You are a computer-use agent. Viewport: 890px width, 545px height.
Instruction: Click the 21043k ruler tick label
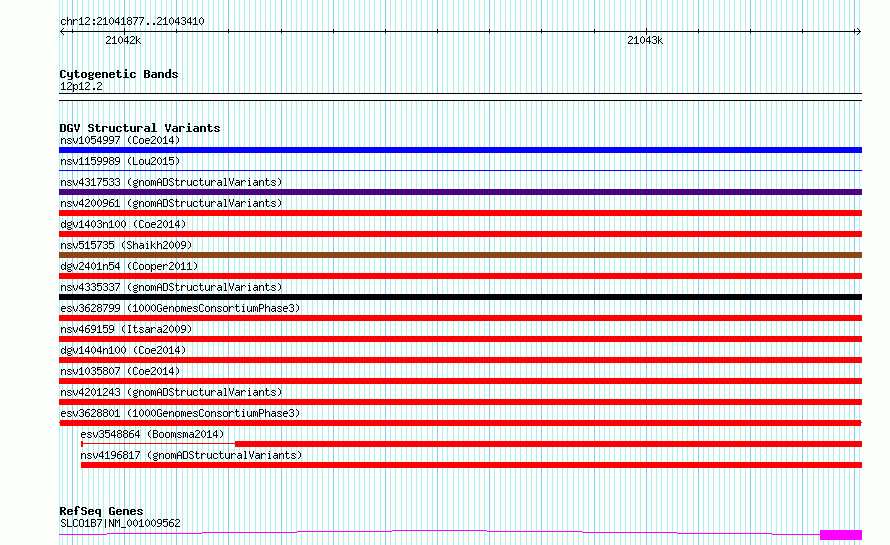(645, 40)
